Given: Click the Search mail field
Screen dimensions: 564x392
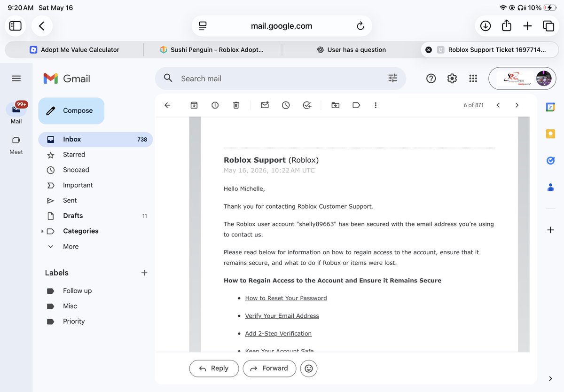Looking at the screenshot, I should click(x=280, y=78).
